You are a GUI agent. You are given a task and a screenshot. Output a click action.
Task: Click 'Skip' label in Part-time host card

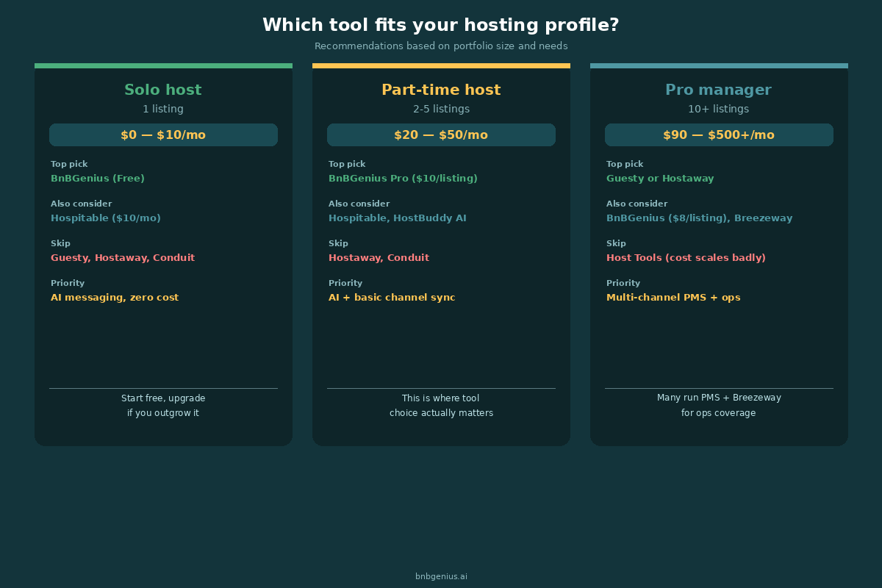click(338, 243)
